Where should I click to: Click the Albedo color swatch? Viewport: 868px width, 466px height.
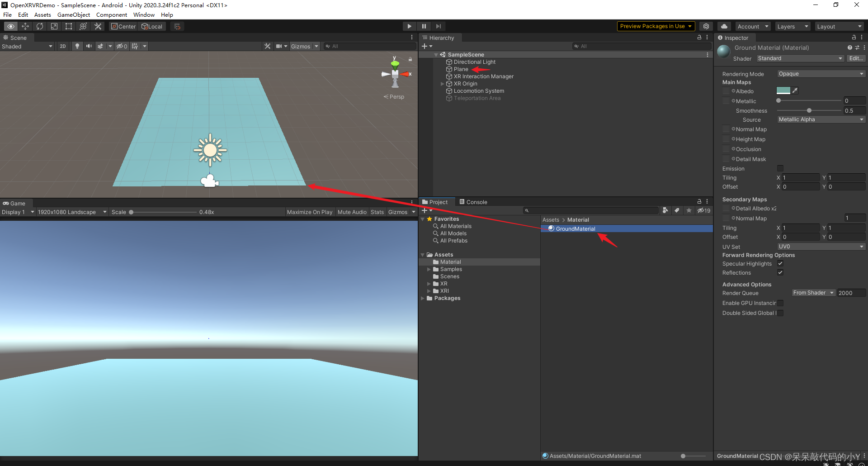(x=783, y=90)
